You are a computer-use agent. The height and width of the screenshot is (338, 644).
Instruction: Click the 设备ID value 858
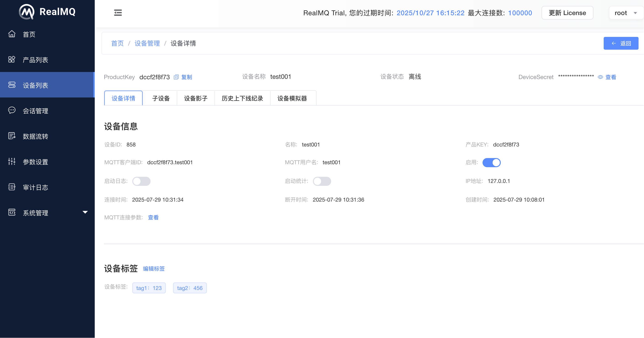[x=131, y=144]
